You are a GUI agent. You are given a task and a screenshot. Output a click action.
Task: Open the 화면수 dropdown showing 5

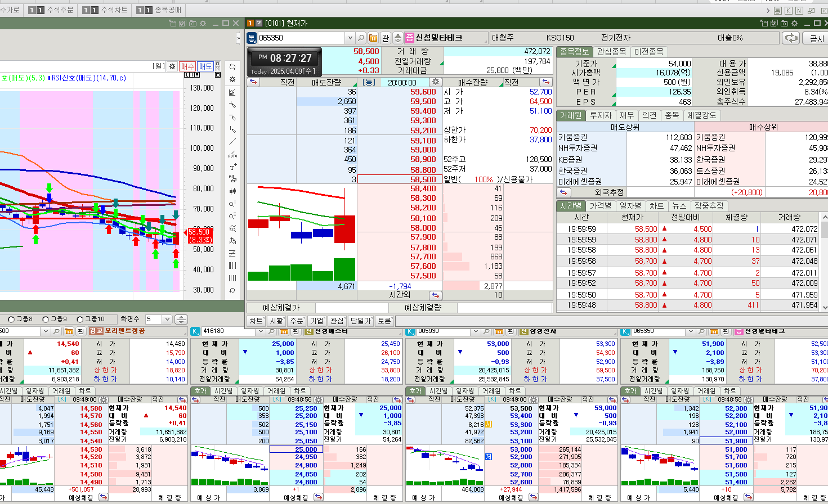coord(167,319)
